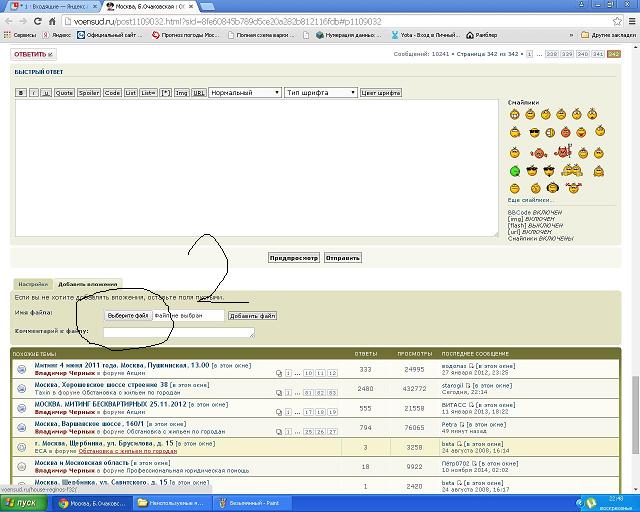The image size is (640, 512).
Task: Open the font size dropdown 'Нормальный'
Action: tap(246, 92)
